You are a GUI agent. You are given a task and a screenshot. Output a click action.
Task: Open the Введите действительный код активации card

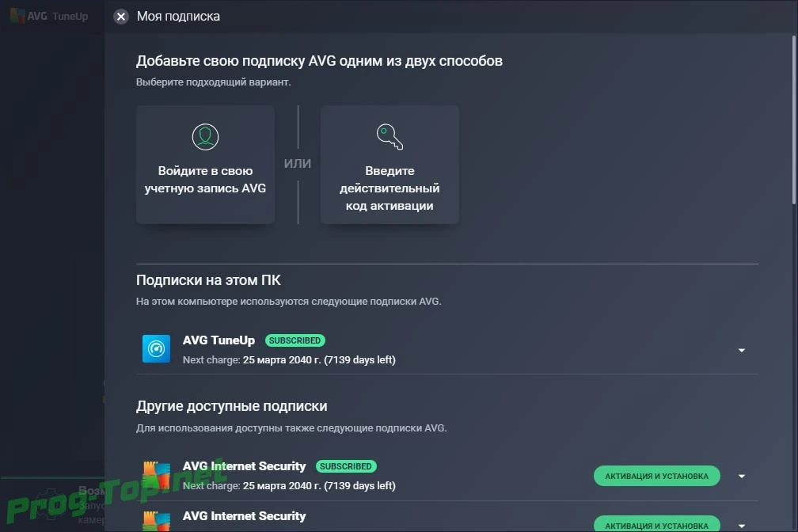pyautogui.click(x=389, y=165)
